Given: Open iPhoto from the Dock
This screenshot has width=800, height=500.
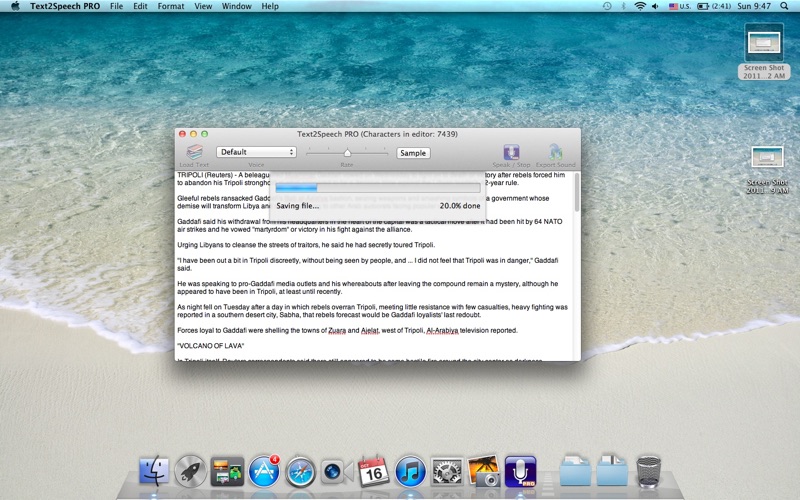Looking at the screenshot, I should [484, 471].
